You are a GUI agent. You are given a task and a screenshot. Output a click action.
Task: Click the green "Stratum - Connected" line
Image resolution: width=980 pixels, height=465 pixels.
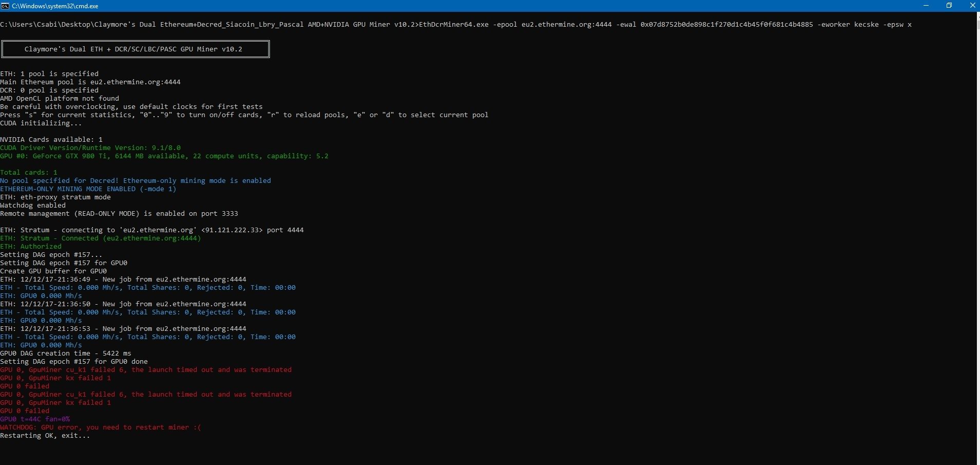[101, 238]
